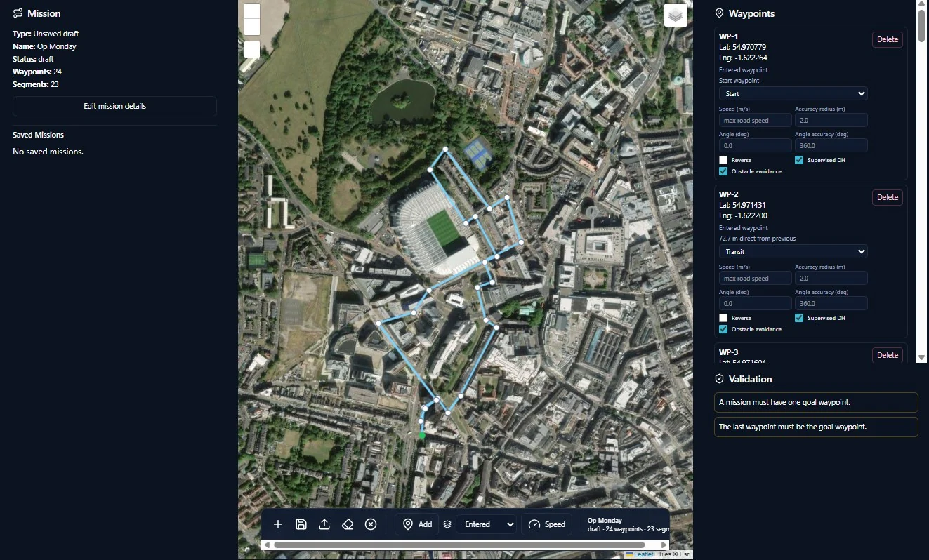Click the Add waypoint pin button

tap(417, 524)
